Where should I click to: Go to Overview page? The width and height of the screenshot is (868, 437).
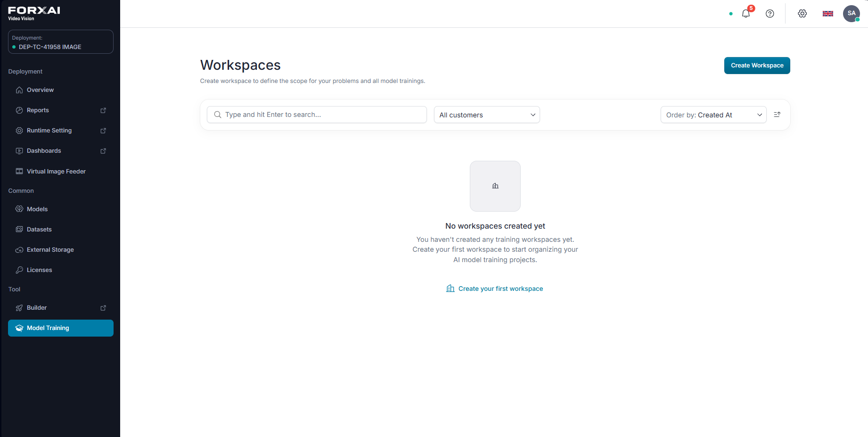(x=61, y=90)
